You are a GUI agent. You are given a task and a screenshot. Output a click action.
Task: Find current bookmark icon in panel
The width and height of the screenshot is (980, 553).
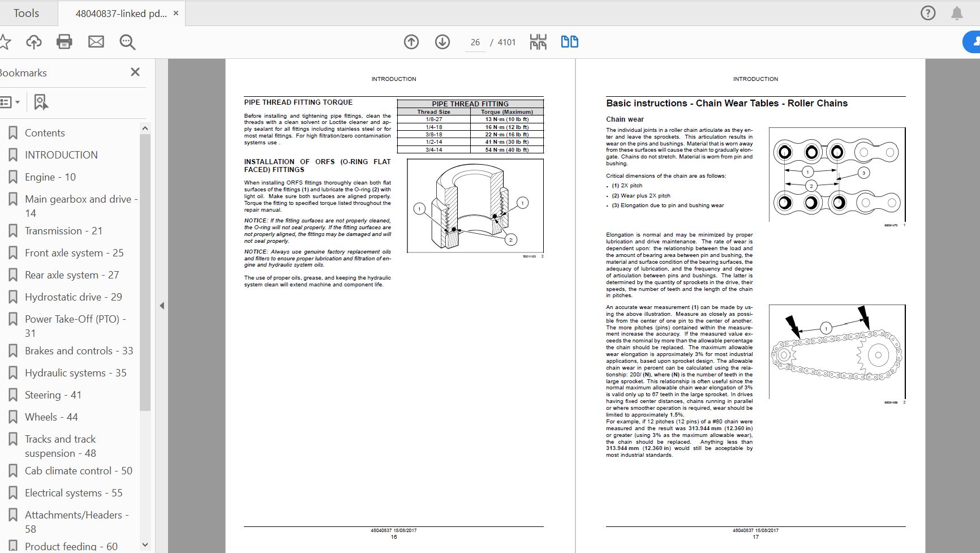(41, 102)
